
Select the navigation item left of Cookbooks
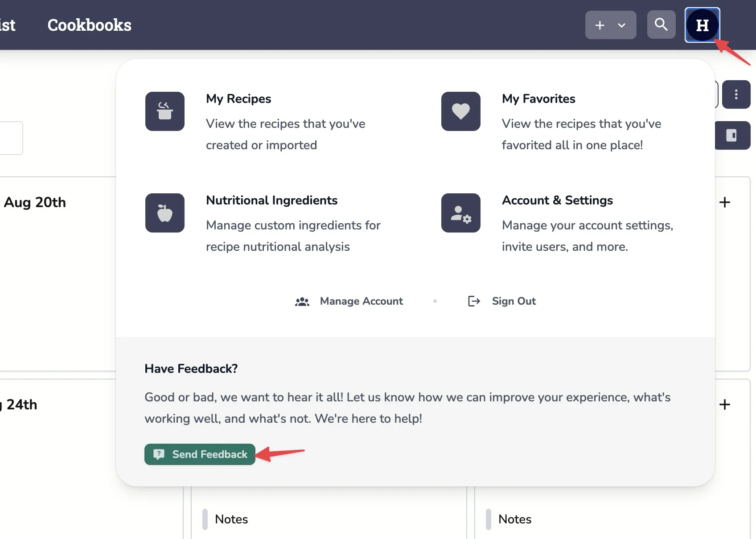tap(8, 25)
